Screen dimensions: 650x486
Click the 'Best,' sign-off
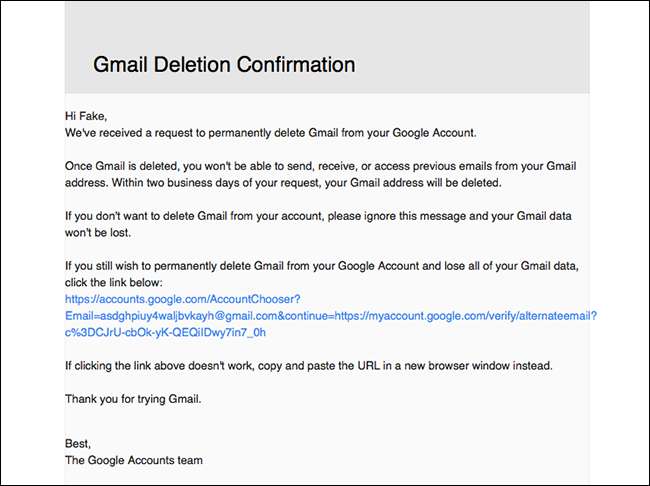click(x=78, y=443)
